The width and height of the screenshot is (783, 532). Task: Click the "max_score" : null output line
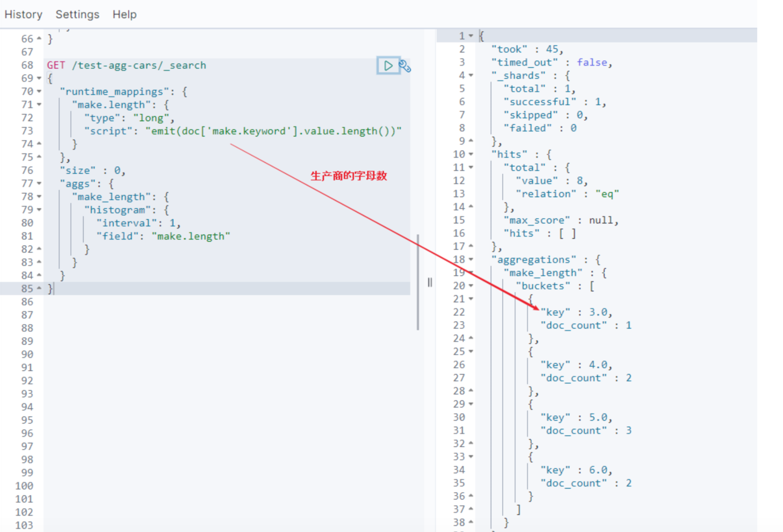561,220
